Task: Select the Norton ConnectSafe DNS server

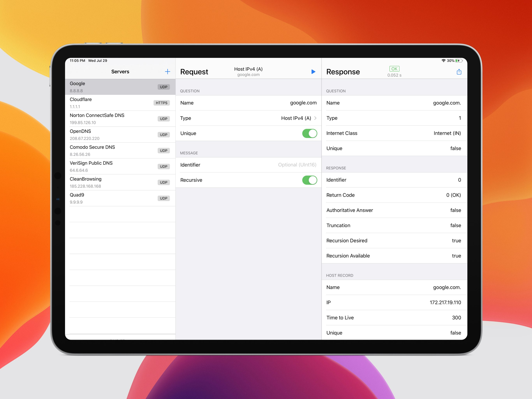Action: [x=108, y=119]
